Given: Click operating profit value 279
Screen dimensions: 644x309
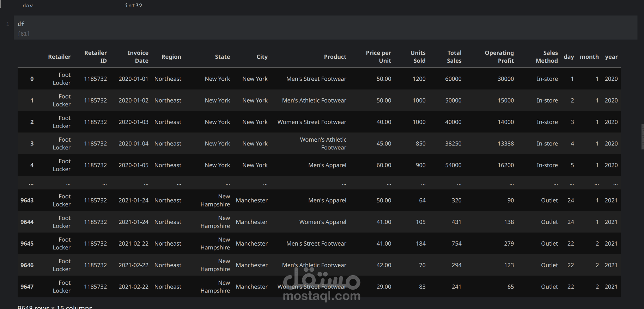Looking at the screenshot, I should 509,243.
